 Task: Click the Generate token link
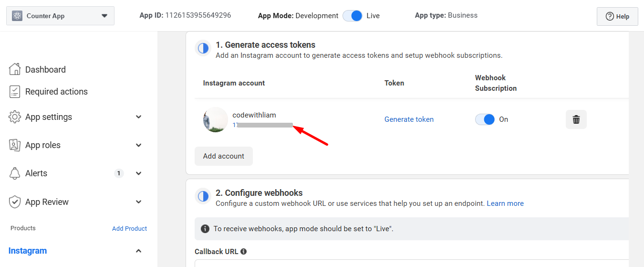409,119
